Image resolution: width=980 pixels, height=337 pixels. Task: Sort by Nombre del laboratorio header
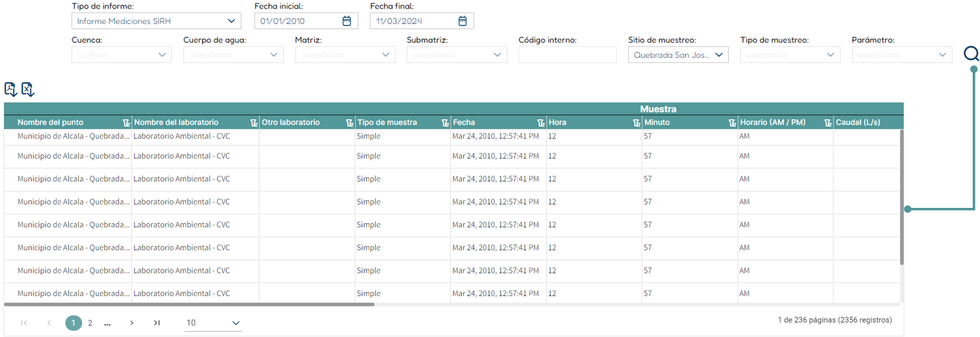[176, 122]
